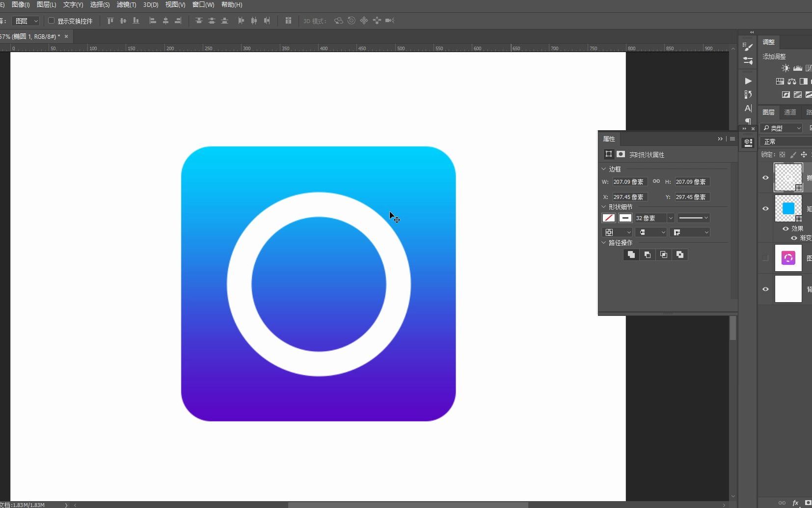The width and height of the screenshot is (812, 508).
Task: Open the 图层(L) menu
Action: click(x=47, y=4)
